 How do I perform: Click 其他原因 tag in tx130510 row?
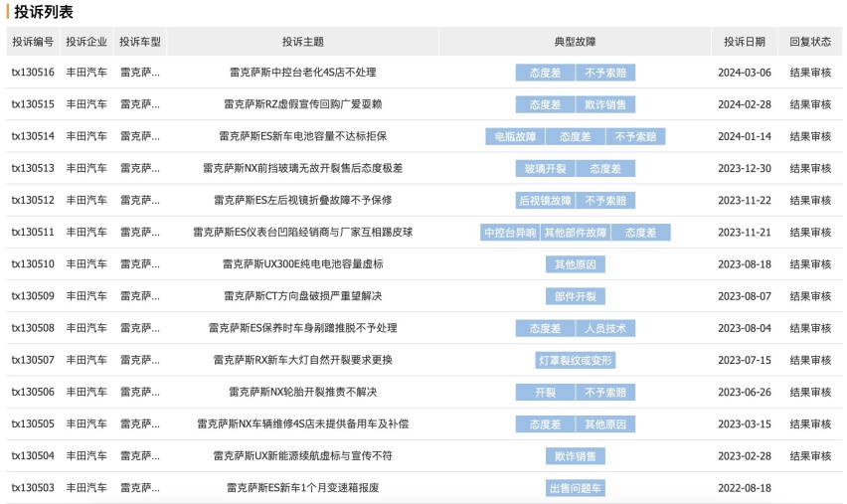[x=576, y=264]
